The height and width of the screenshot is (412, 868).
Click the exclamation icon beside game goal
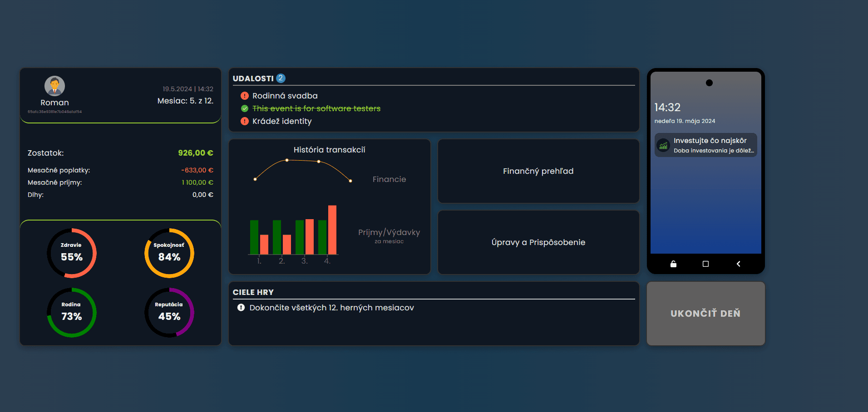point(241,308)
